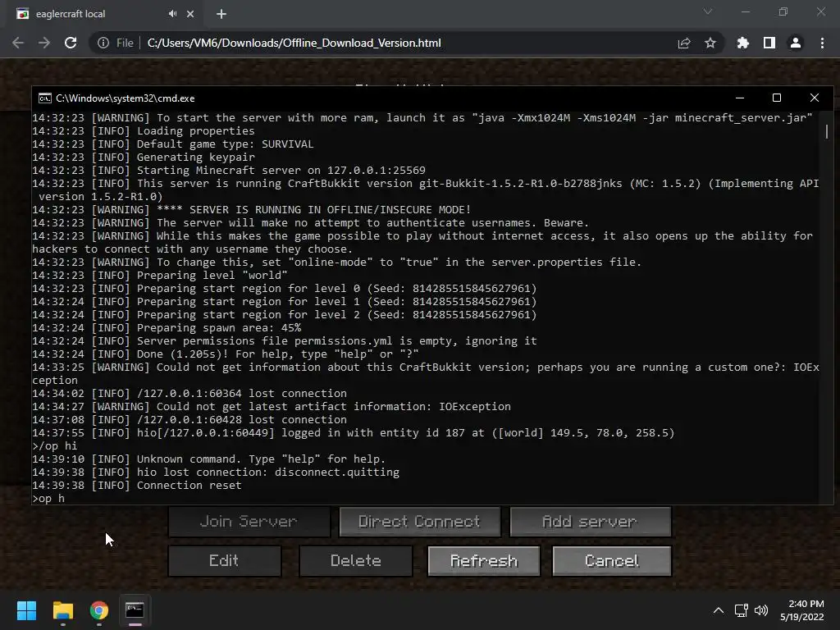Click the '>/op hi' command line
840x630 pixels.
55,446
